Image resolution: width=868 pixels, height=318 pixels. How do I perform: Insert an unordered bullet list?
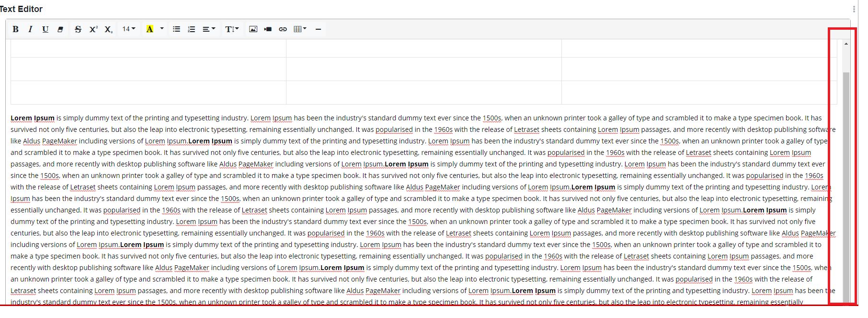coord(176,29)
